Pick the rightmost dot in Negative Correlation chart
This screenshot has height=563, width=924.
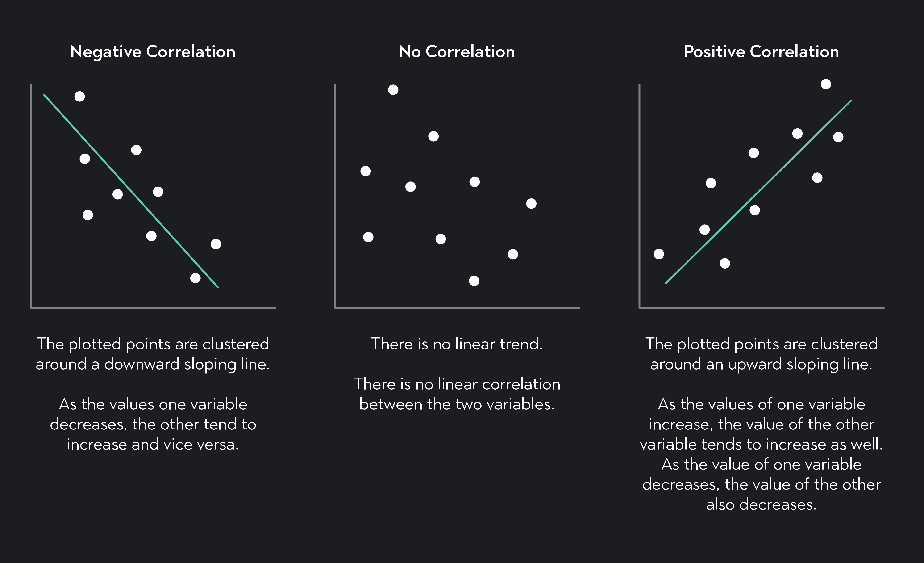216,244
